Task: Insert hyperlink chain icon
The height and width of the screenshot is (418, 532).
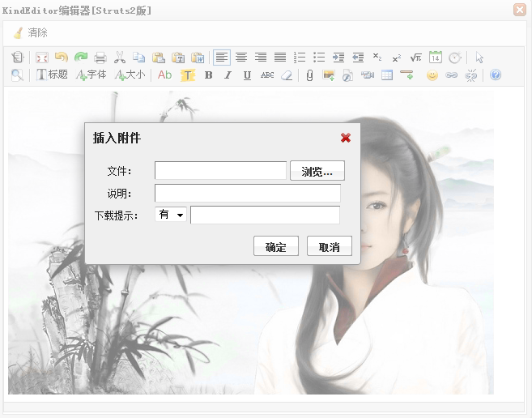Action: point(451,75)
